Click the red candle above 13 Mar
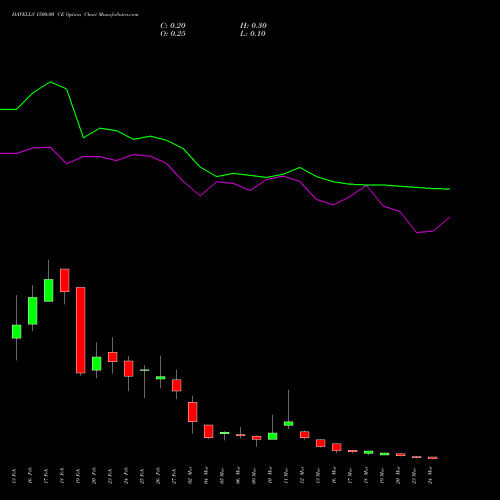Image resolution: width=500 pixels, height=500 pixels. point(321,443)
